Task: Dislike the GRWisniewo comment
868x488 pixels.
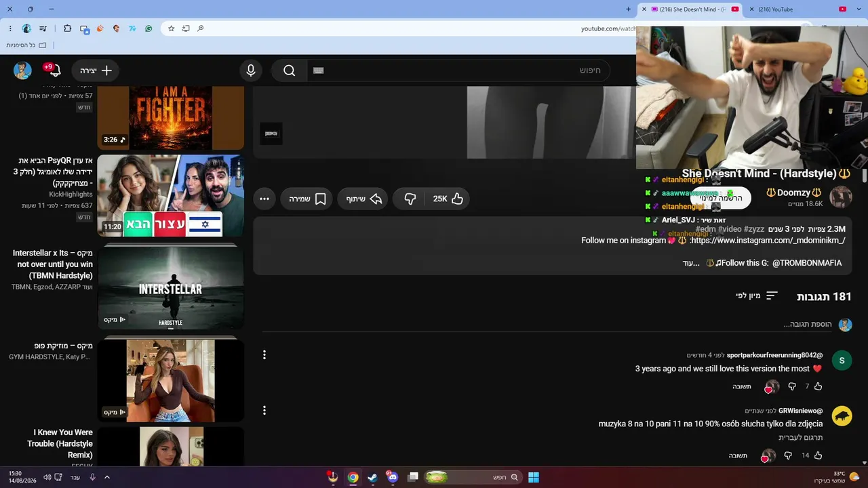Action: click(x=788, y=455)
